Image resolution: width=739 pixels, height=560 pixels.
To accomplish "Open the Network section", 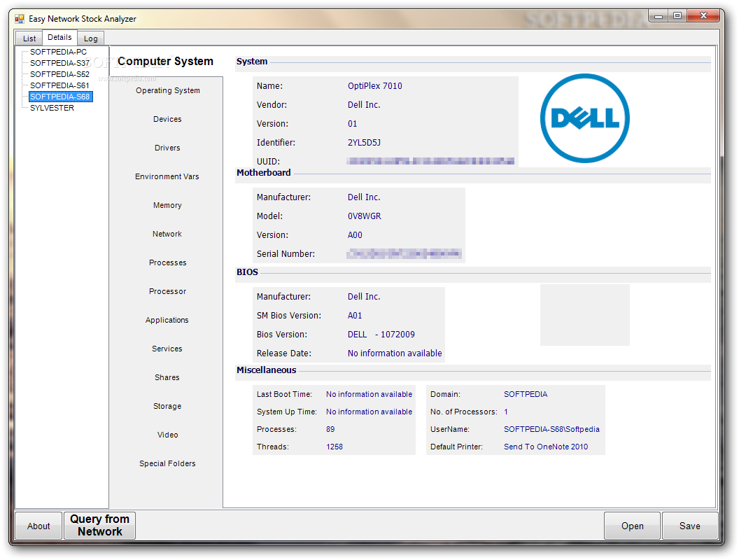I will (x=167, y=234).
